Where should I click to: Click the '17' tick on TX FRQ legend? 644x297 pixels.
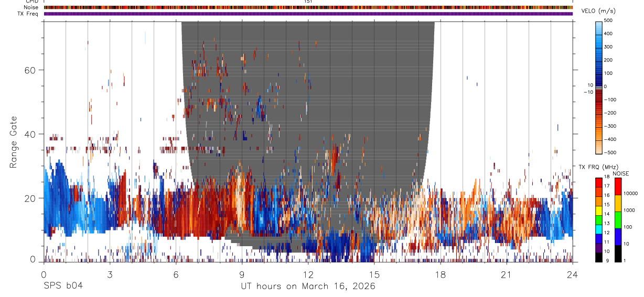[x=607, y=186]
